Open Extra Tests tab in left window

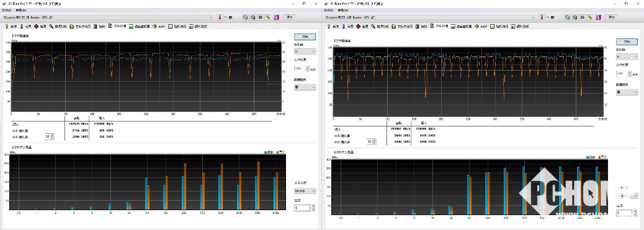tap(197, 26)
